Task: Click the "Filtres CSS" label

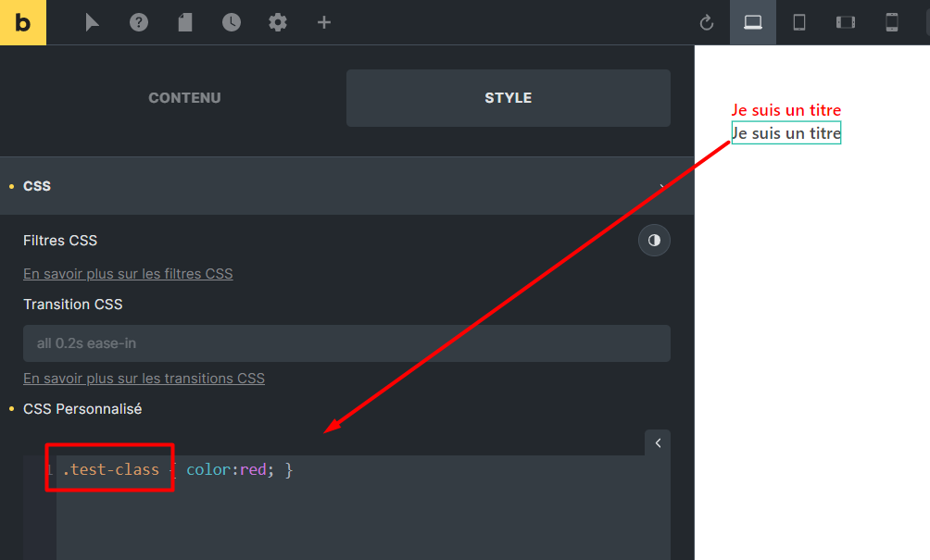Action: 60,241
